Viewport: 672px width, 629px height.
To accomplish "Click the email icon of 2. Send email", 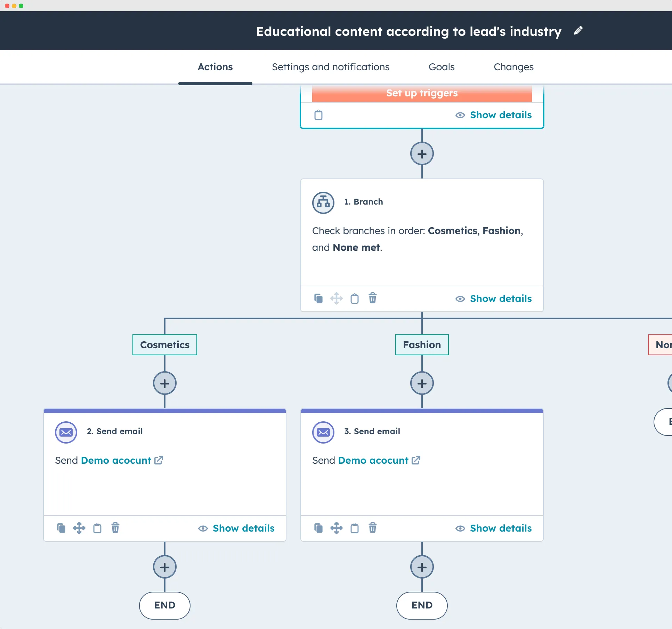I will coord(66,432).
